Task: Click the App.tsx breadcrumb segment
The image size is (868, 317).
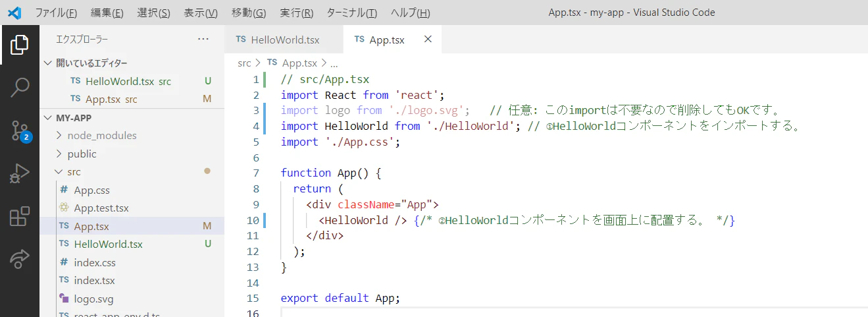Action: tap(292, 63)
